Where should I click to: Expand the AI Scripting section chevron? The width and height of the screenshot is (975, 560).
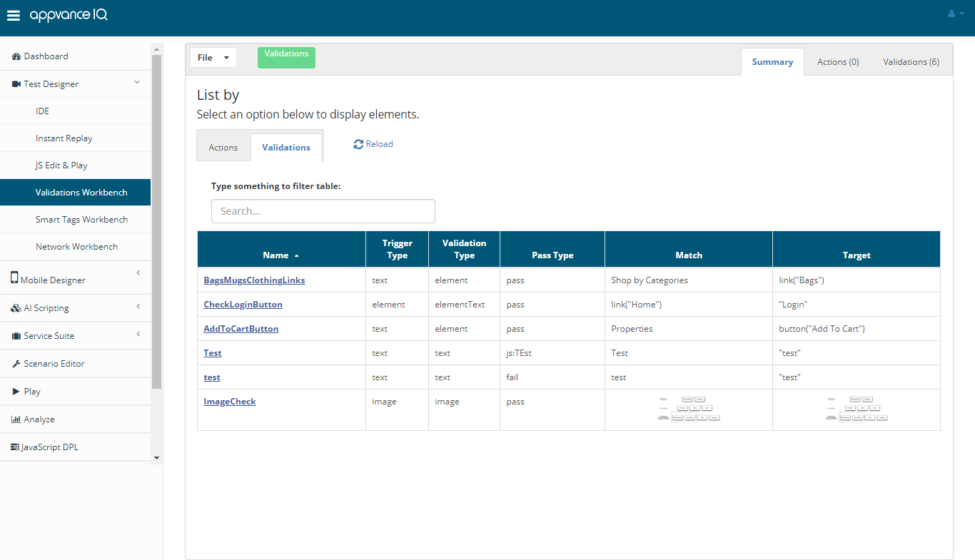point(138,307)
